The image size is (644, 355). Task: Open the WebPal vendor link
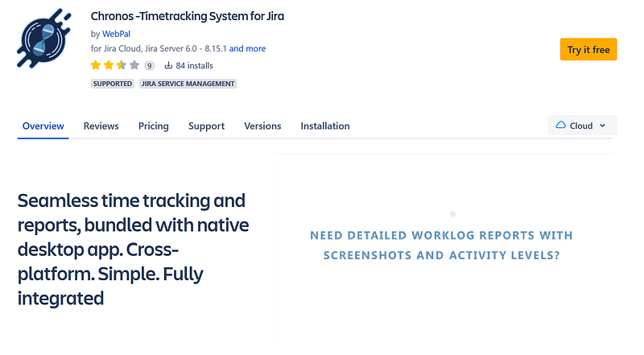(x=116, y=34)
